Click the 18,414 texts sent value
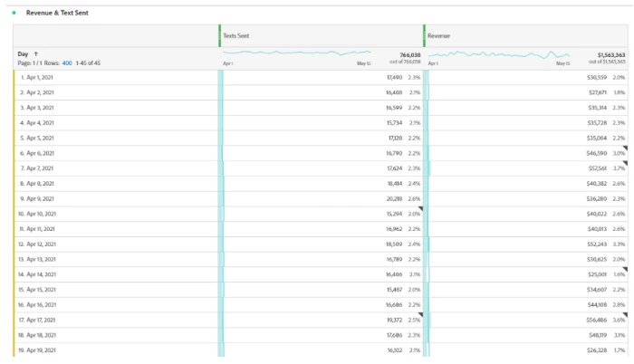The height and width of the screenshot is (364, 634). pyautogui.click(x=395, y=184)
